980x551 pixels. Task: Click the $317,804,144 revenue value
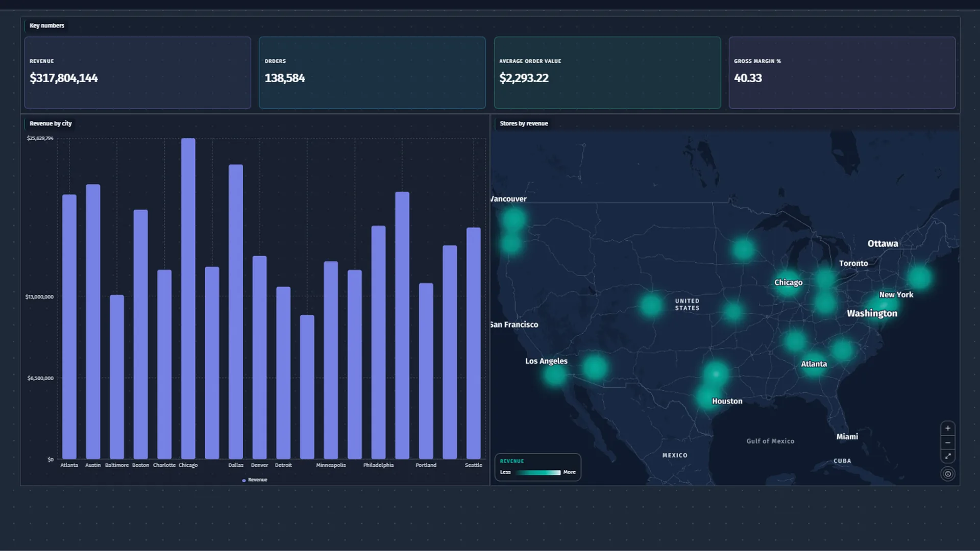64,78
